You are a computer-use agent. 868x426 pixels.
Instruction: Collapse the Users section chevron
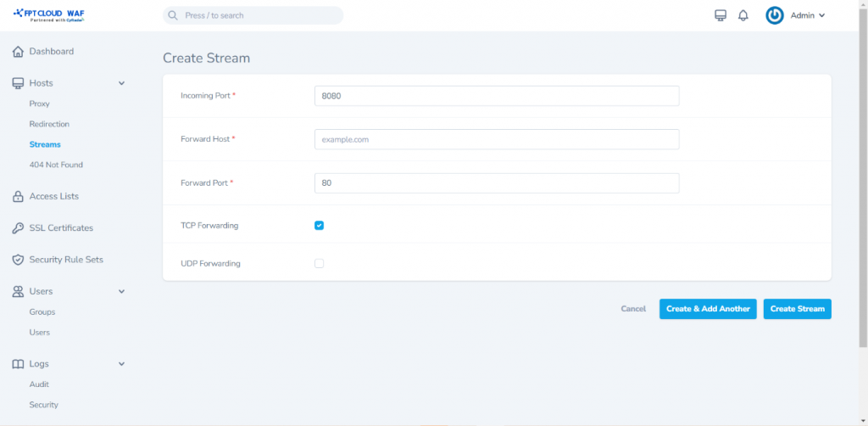[x=121, y=291]
